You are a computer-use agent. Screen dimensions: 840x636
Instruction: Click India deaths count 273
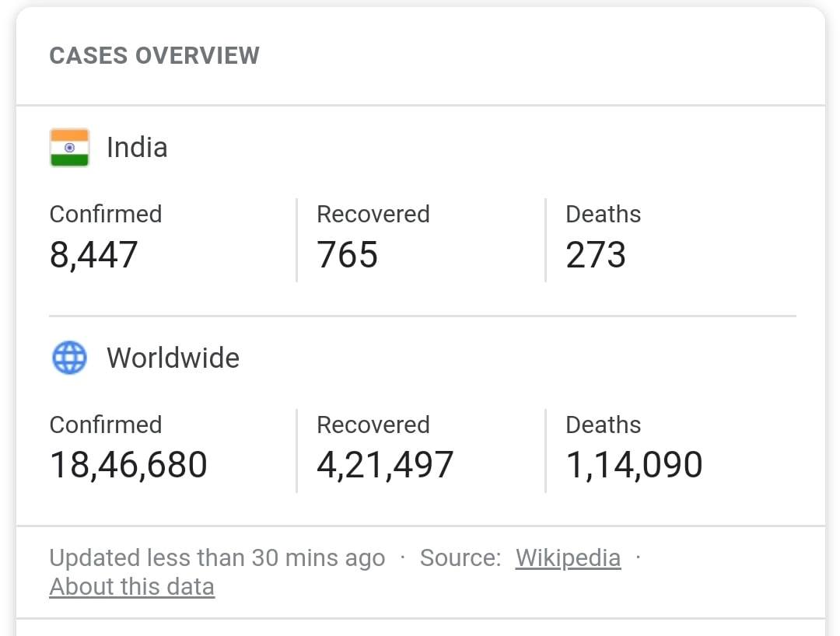[x=596, y=254]
